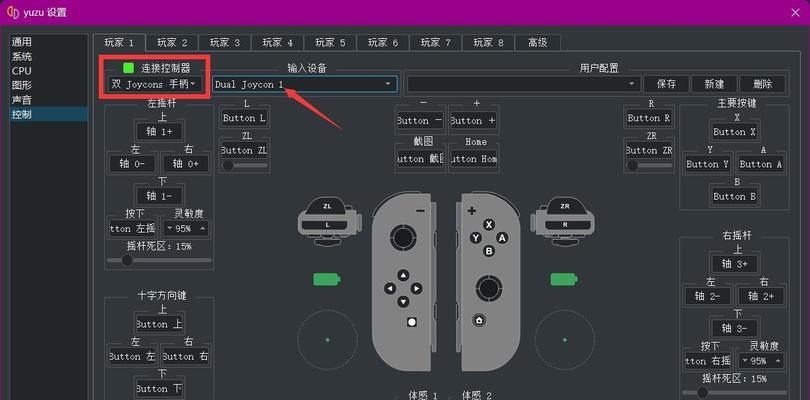
Task: Click the D-pad left arrow on Joycon
Action: click(x=390, y=288)
